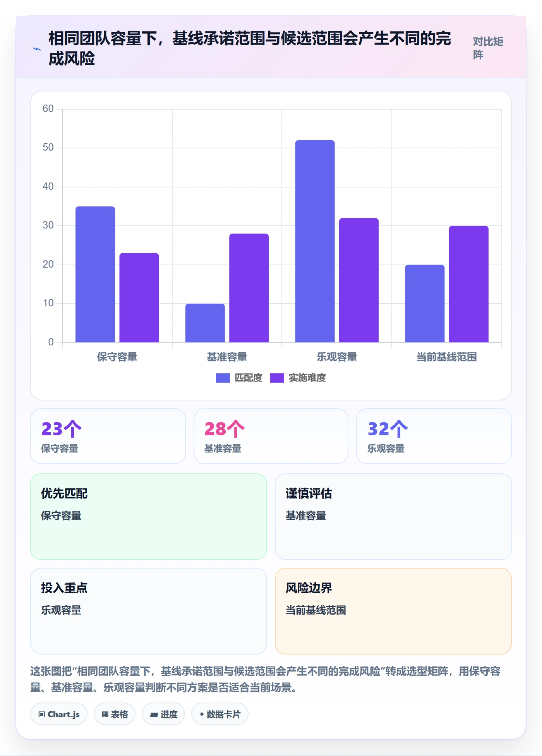Click the 60 label on the y-axis
This screenshot has height=756, width=542.
tap(48, 108)
